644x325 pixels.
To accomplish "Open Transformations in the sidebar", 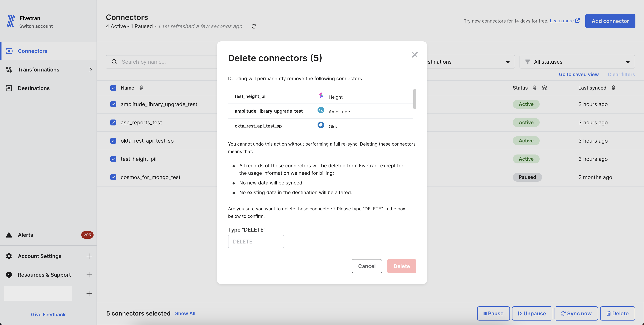I will [x=48, y=70].
